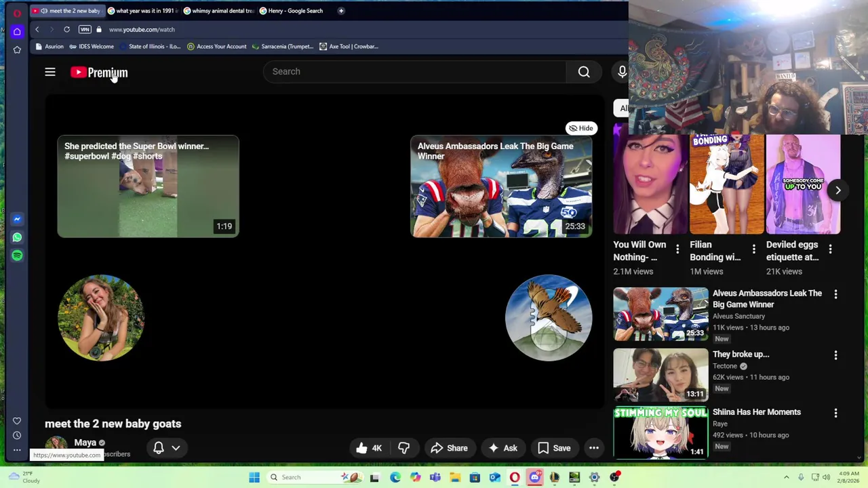
Task: Open Opera main menu logo
Action: coord(17,13)
